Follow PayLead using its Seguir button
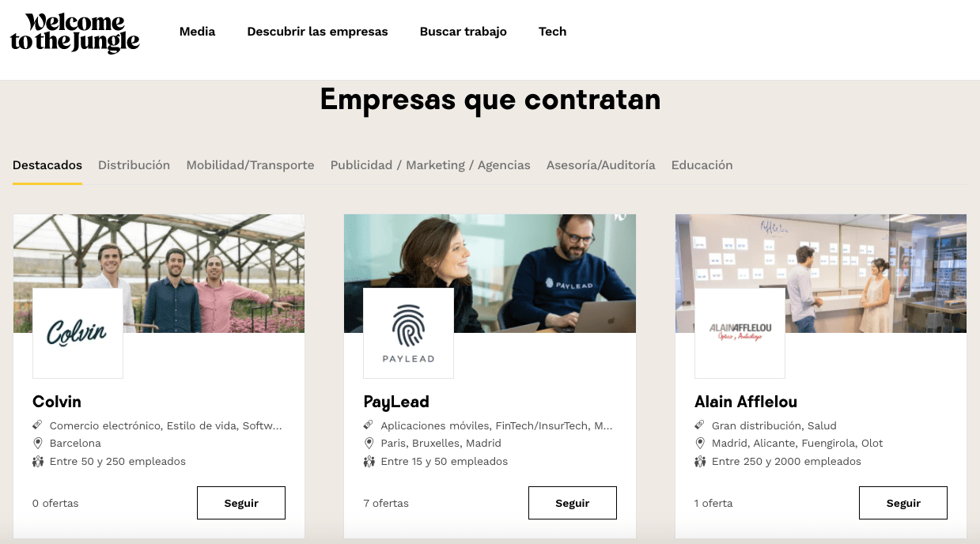Viewport: 980px width, 544px height. point(573,503)
